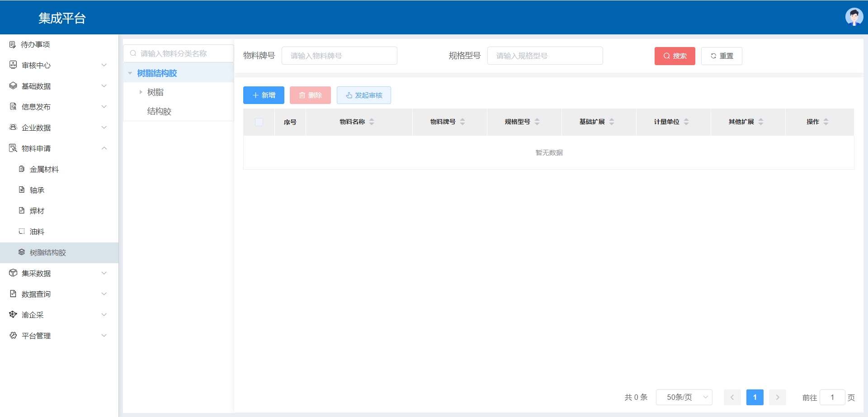The height and width of the screenshot is (417, 868).
Task: Click the 新增 add button
Action: coord(264,95)
